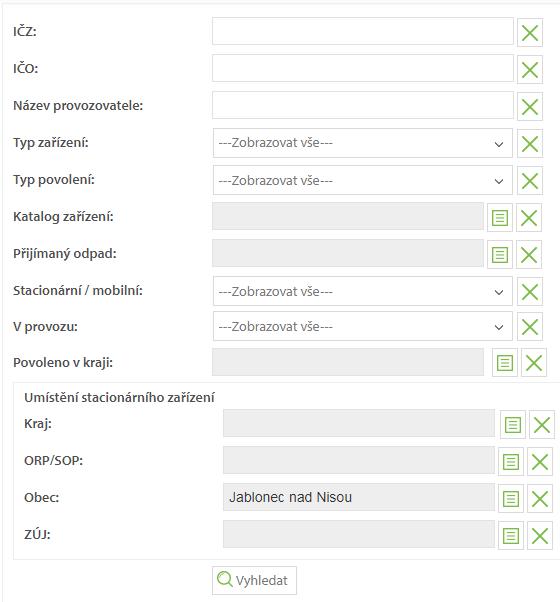560x602 pixels.
Task: Expand the Stacionární / mobilní dropdown
Action: click(x=363, y=291)
